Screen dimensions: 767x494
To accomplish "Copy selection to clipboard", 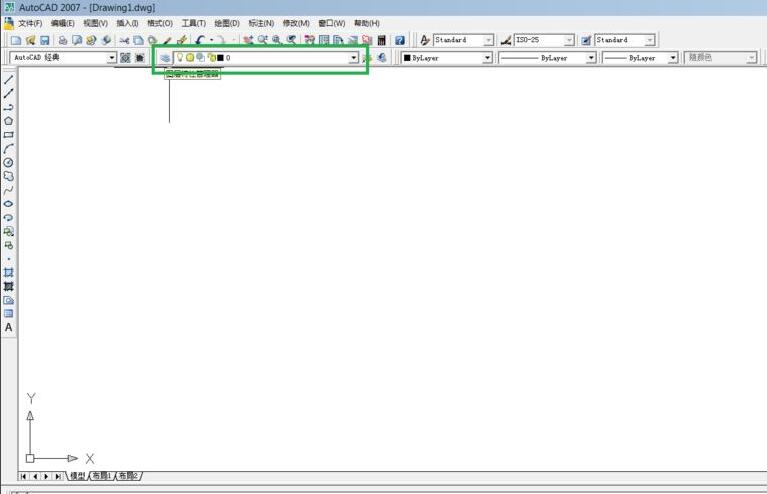I will 138,40.
